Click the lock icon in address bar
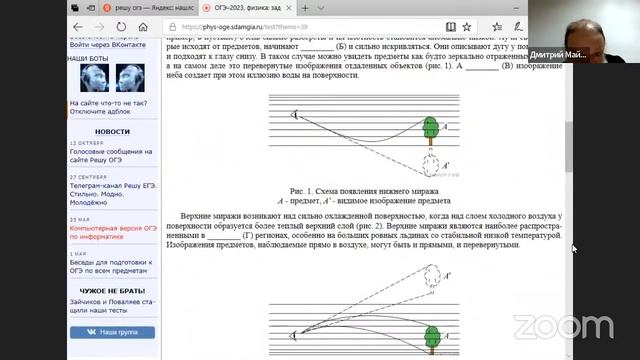The image size is (640, 360). [x=173, y=27]
